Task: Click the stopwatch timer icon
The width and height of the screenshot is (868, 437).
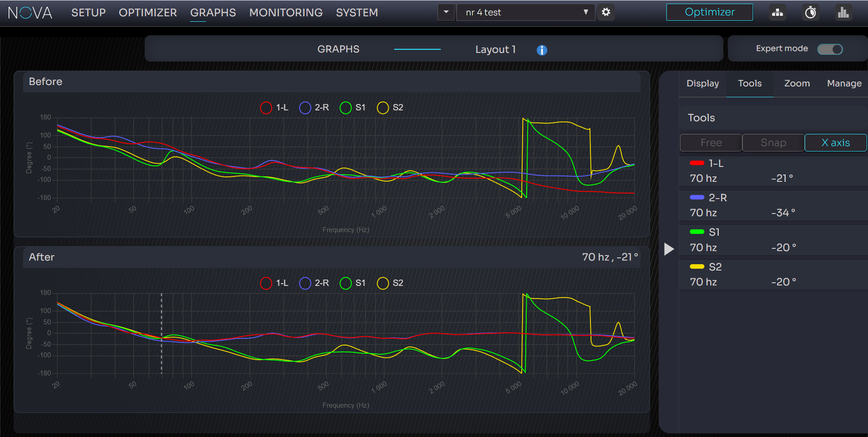Action: (x=811, y=12)
